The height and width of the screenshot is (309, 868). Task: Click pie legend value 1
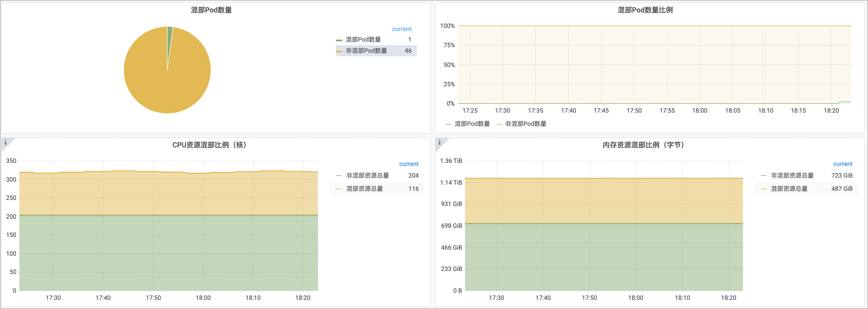pyautogui.click(x=410, y=40)
